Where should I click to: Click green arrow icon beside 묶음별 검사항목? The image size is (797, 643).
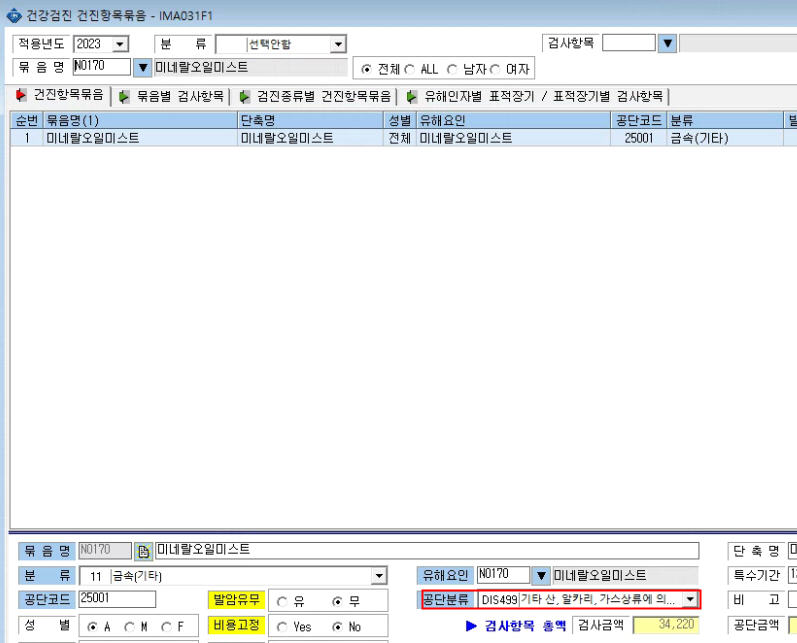point(124,97)
